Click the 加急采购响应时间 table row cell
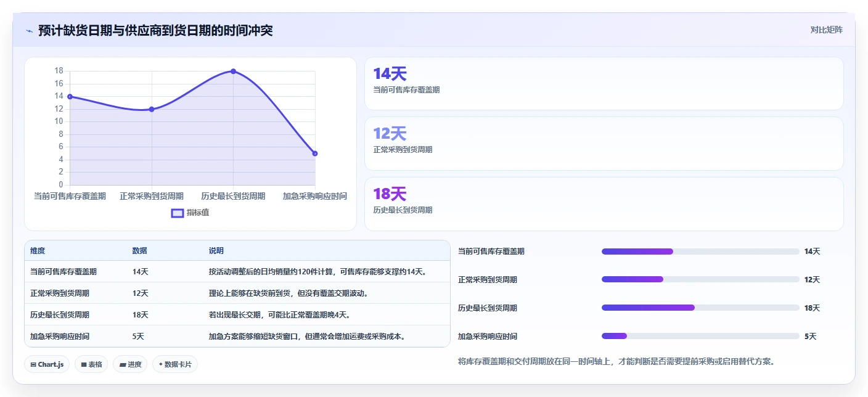The width and height of the screenshot is (868, 397). 60,337
